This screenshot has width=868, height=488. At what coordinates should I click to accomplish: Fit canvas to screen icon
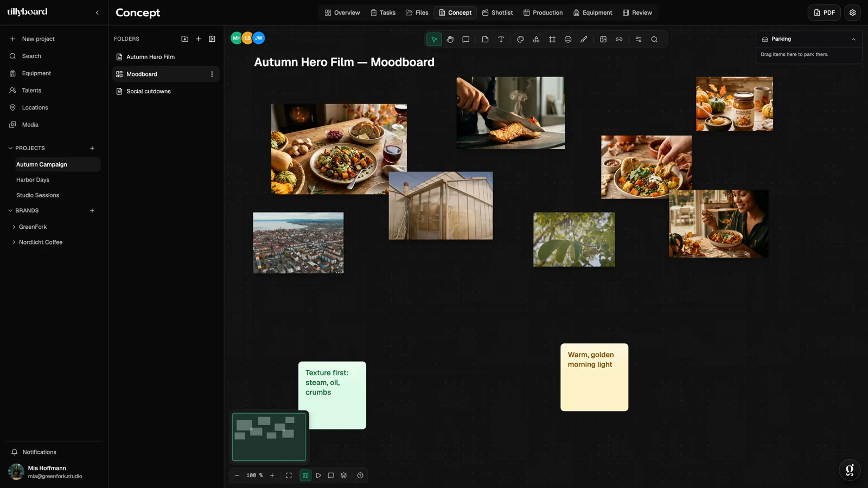tap(289, 476)
